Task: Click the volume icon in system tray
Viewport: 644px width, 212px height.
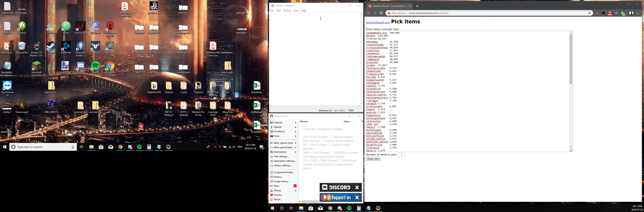Action: [234, 147]
